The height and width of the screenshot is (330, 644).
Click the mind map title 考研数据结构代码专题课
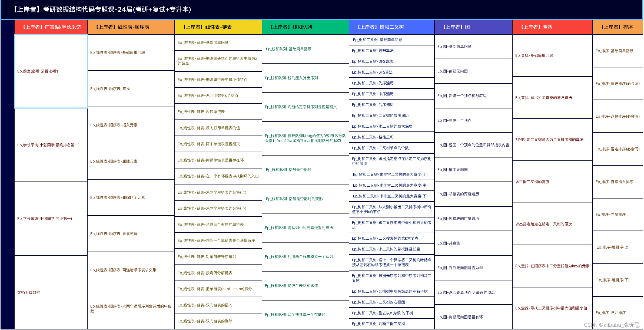click(x=102, y=9)
